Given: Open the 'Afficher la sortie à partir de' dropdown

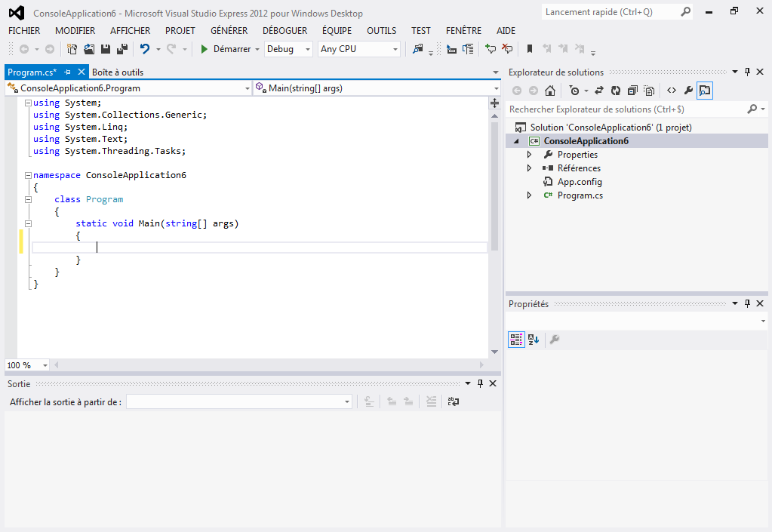Looking at the screenshot, I should [x=238, y=402].
